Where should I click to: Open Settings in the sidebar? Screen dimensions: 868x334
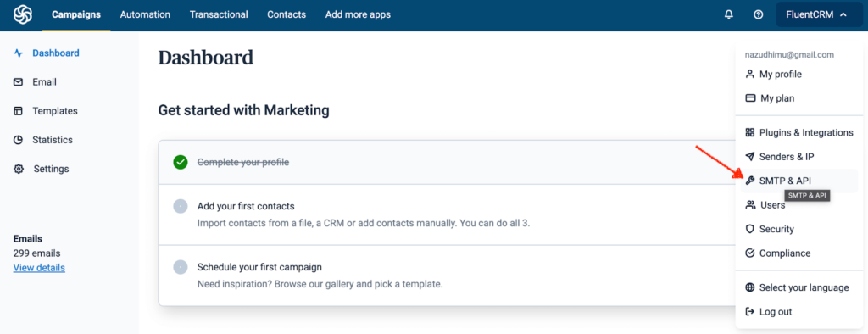[51, 169]
